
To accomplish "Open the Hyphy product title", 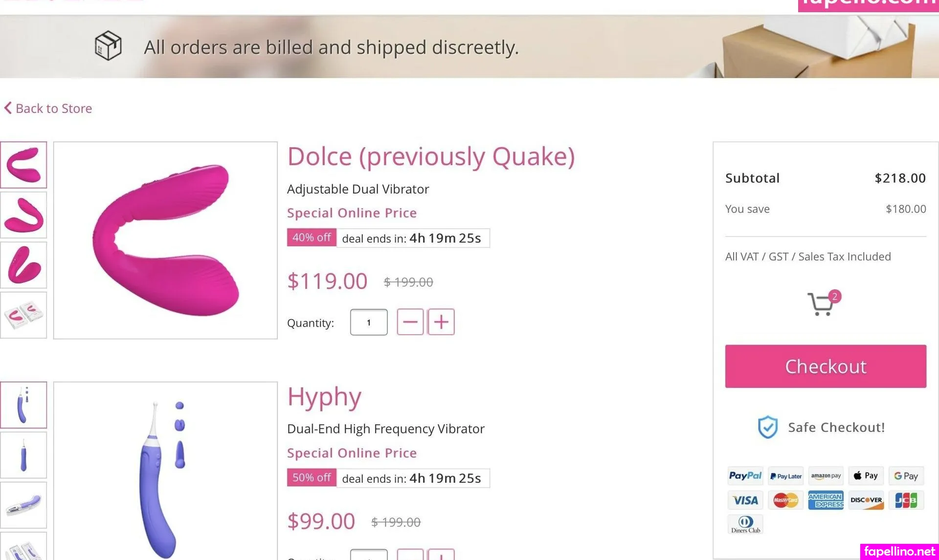I will (x=324, y=396).
